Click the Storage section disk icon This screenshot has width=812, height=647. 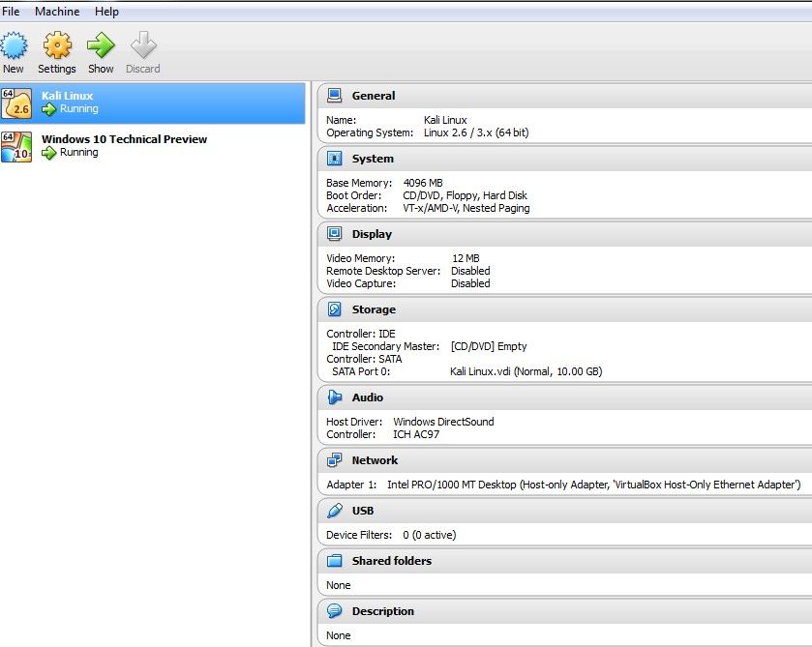tap(335, 309)
